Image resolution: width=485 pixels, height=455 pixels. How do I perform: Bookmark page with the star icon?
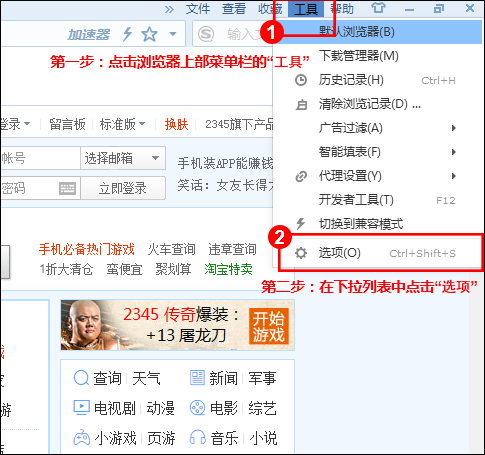pos(149,34)
